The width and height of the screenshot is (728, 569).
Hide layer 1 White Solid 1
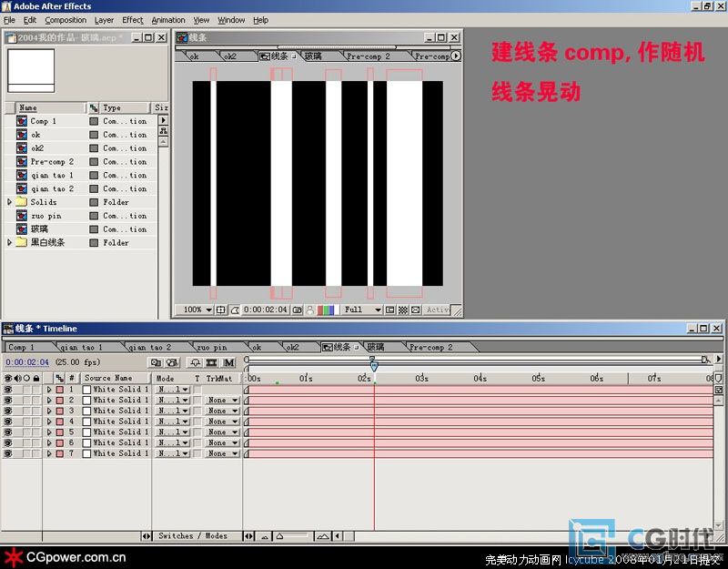[x=8, y=390]
